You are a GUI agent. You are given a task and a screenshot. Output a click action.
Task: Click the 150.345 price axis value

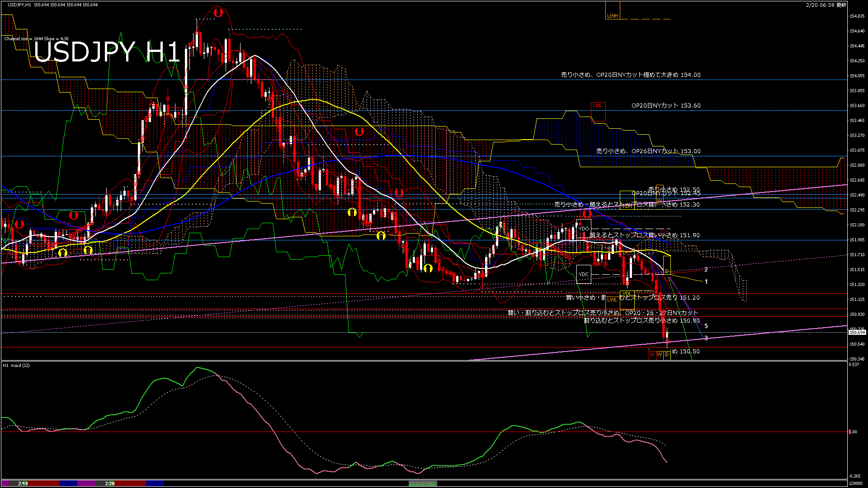point(857,359)
